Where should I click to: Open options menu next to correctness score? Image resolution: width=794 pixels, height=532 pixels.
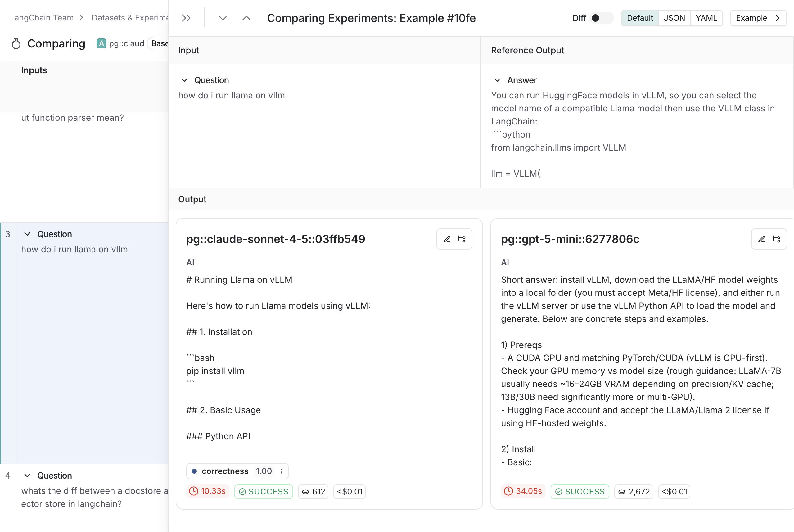(x=281, y=471)
